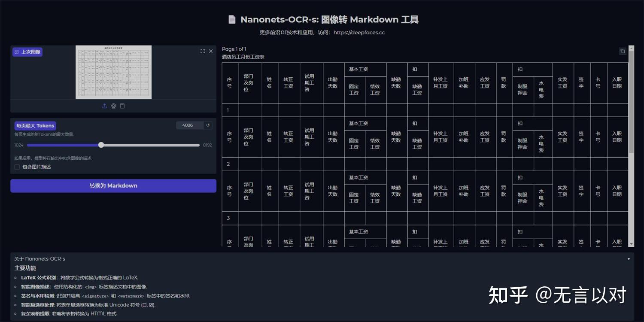
Task: Switch to the 上次图像 view
Action: coord(27,52)
